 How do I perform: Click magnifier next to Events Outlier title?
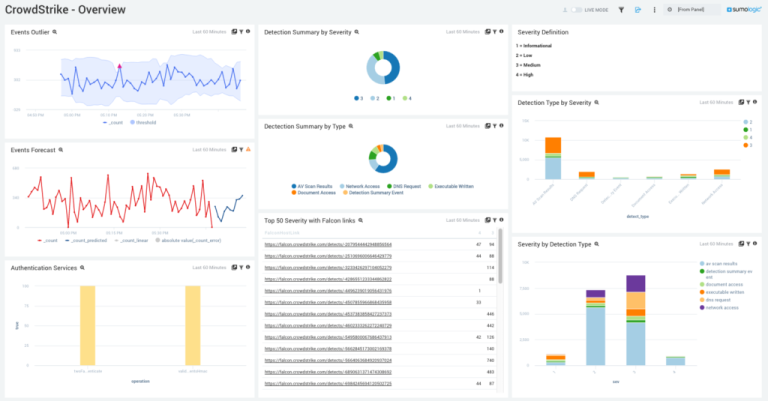tap(55, 32)
